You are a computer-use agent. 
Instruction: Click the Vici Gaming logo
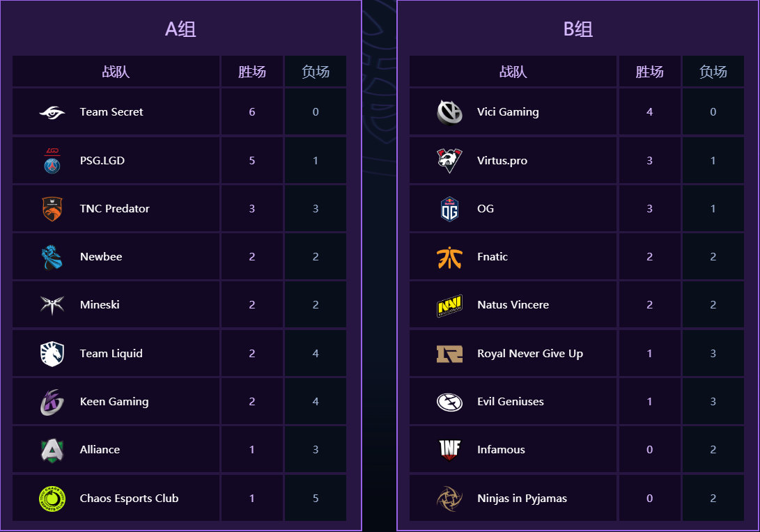point(449,112)
